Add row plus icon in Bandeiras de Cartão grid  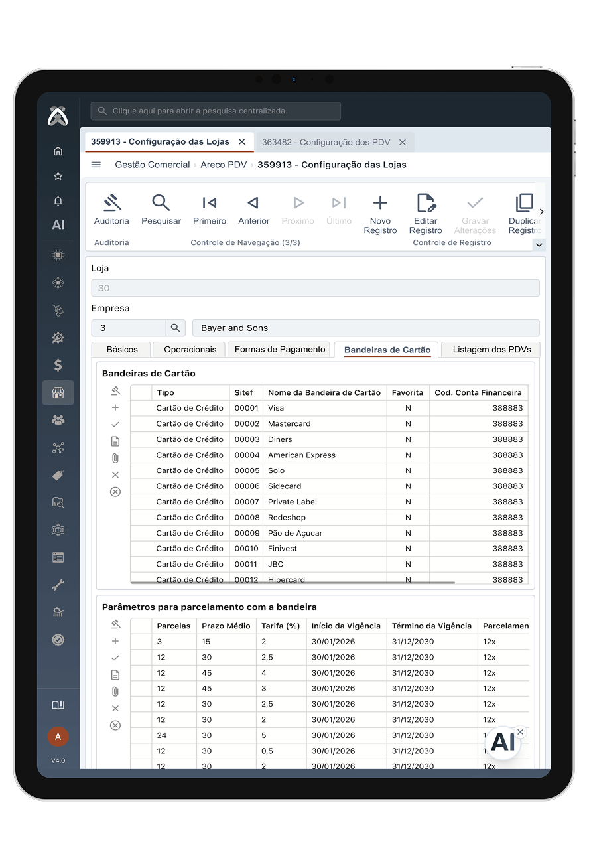pos(115,407)
